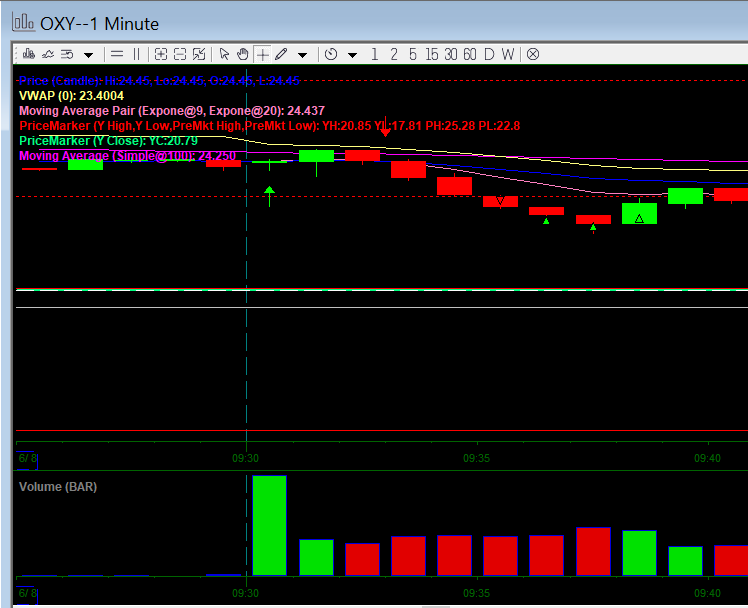748x608 pixels.
Task: Select the 60 minute timeframe
Action: tap(469, 54)
